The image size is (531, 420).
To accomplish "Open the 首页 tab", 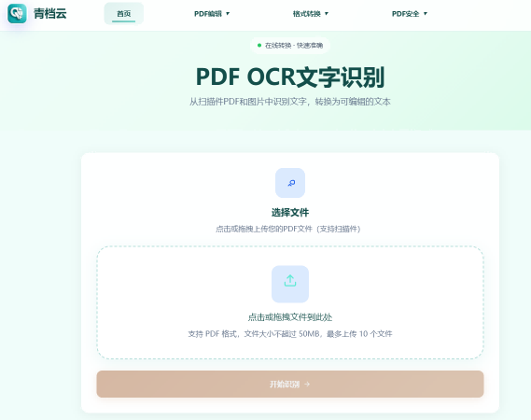I will tap(123, 14).
